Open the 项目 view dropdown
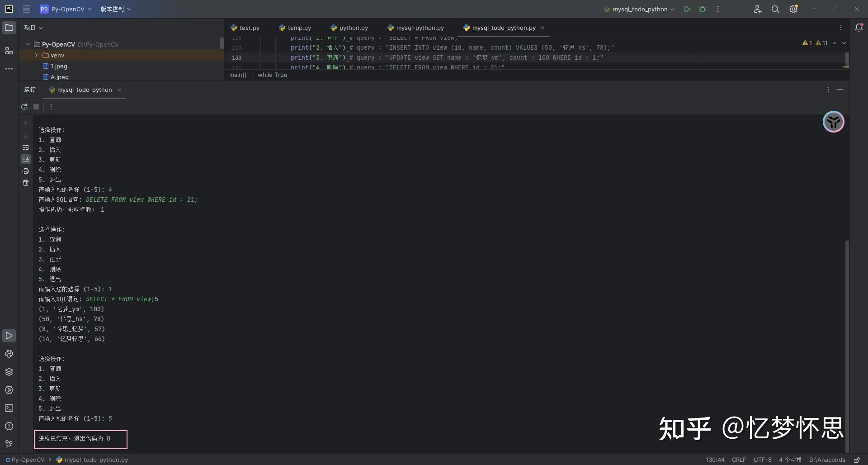Viewport: 868px width, 465px height. (33, 28)
